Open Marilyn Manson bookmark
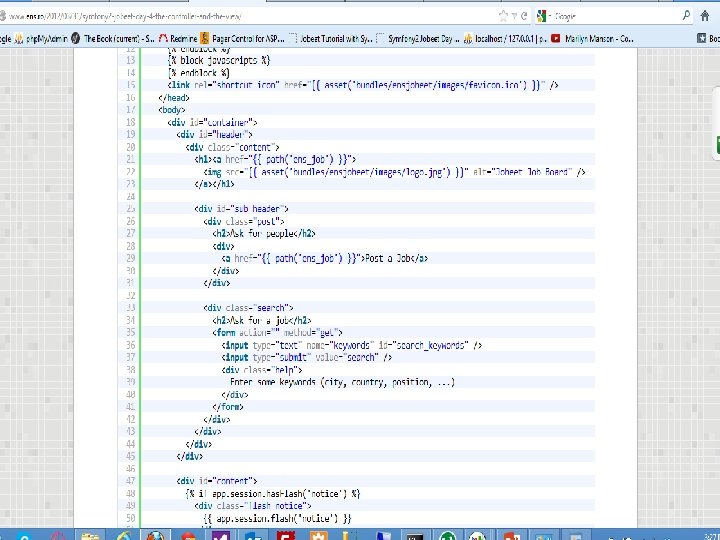Image resolution: width=720 pixels, height=540 pixels. (593, 39)
